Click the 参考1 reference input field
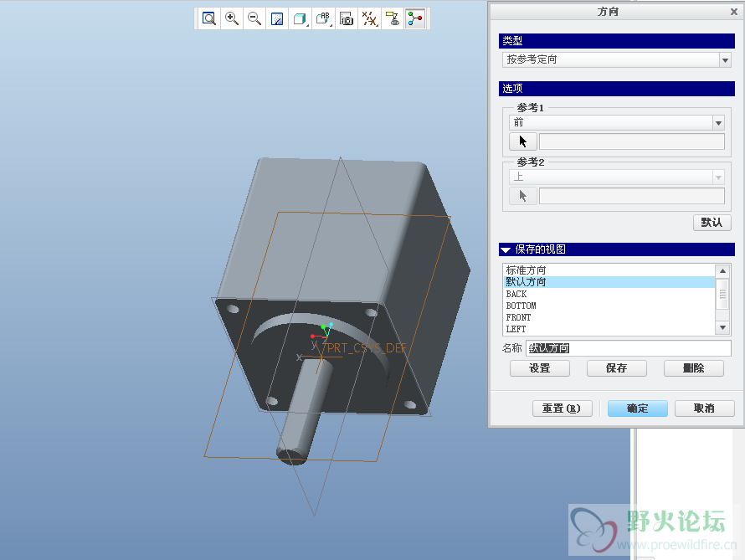The height and width of the screenshot is (560, 745). (632, 141)
